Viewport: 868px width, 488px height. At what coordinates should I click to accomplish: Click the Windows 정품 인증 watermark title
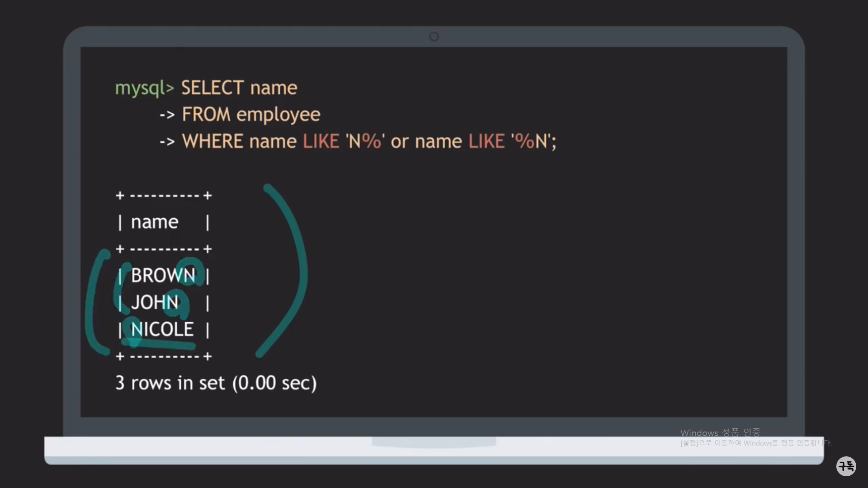(720, 432)
